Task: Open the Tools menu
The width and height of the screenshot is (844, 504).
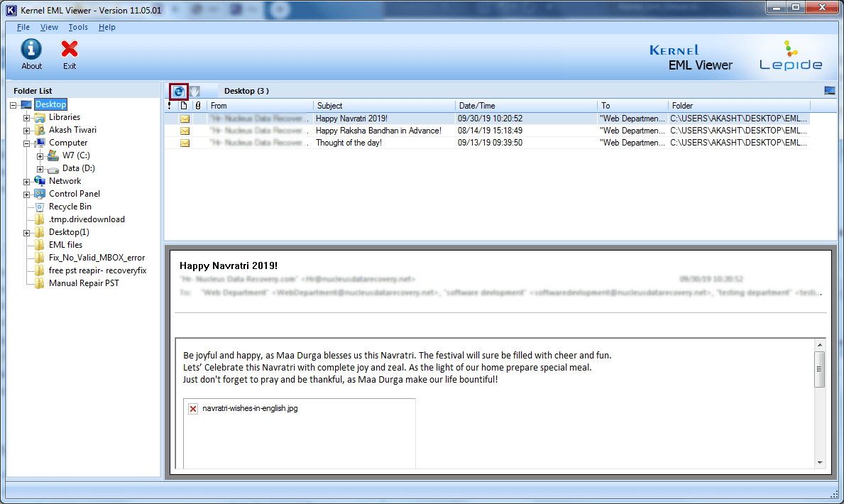Action: click(x=78, y=27)
